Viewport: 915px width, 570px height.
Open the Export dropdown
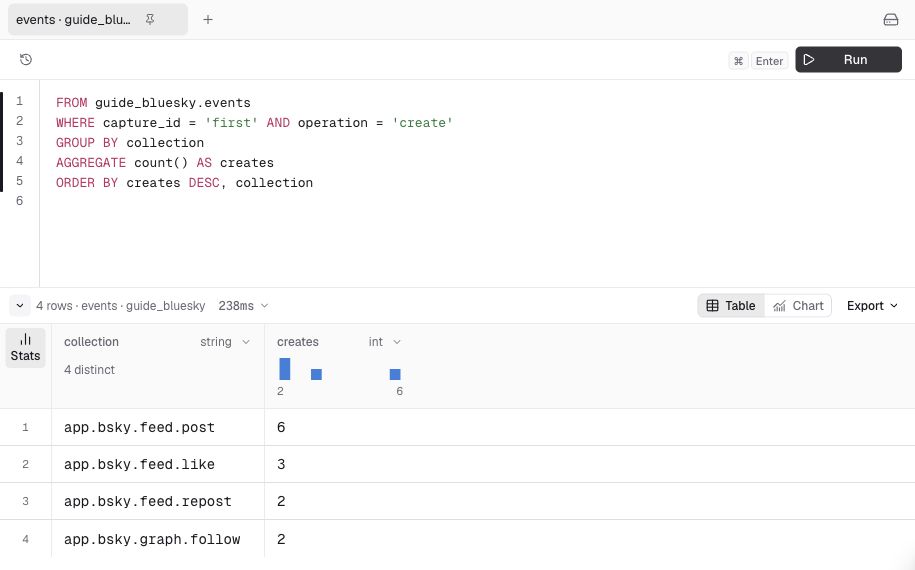coord(872,306)
